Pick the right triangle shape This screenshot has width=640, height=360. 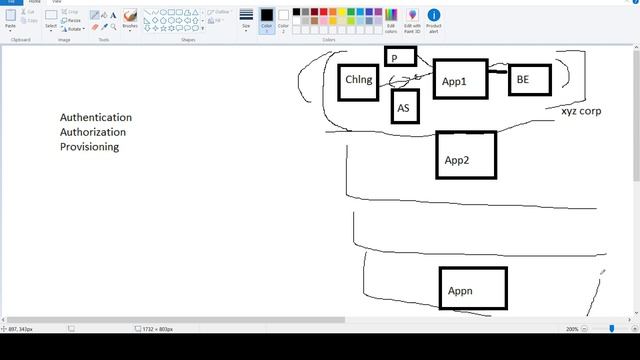pos(147,20)
